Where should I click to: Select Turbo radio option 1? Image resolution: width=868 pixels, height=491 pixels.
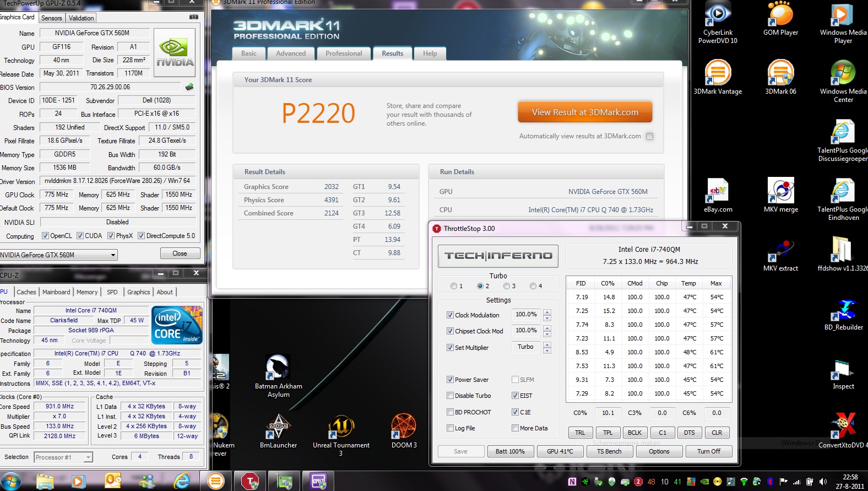click(x=454, y=286)
